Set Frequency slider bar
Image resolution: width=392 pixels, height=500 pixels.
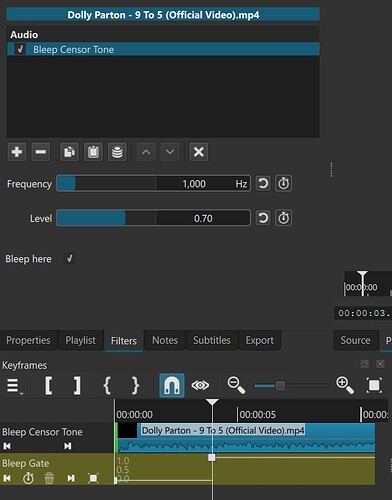tap(106, 183)
